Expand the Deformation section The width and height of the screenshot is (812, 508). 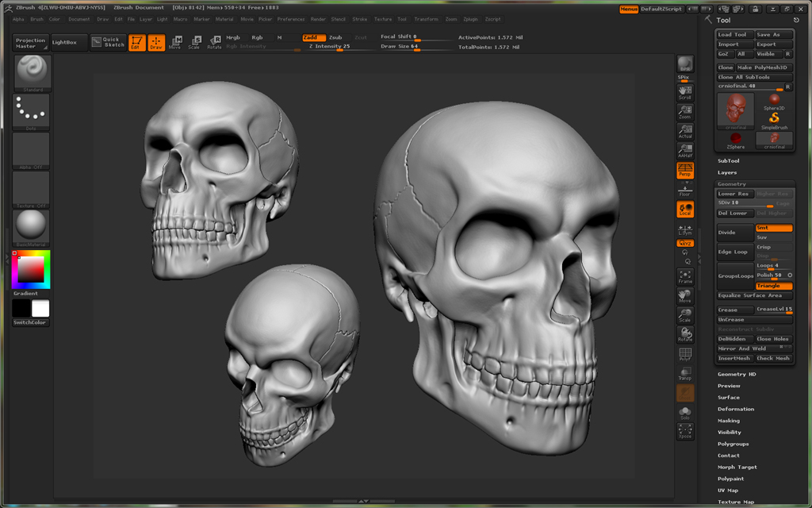[736, 410]
